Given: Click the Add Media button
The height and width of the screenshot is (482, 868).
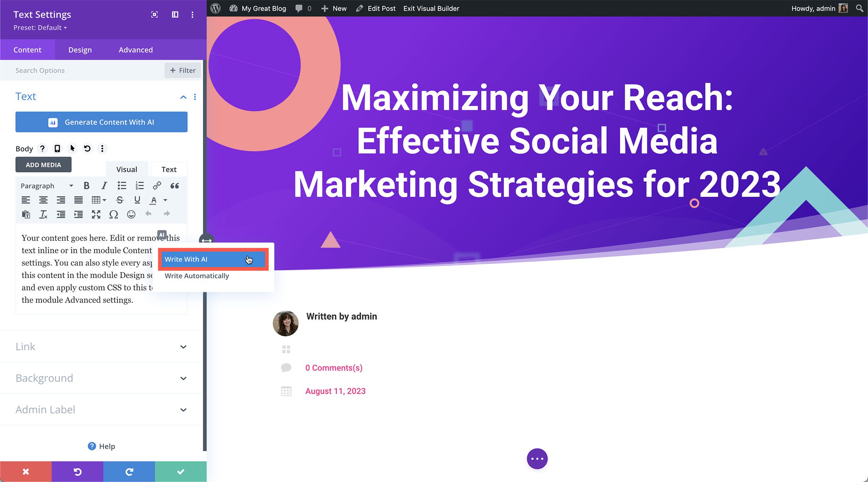Looking at the screenshot, I should (x=43, y=164).
